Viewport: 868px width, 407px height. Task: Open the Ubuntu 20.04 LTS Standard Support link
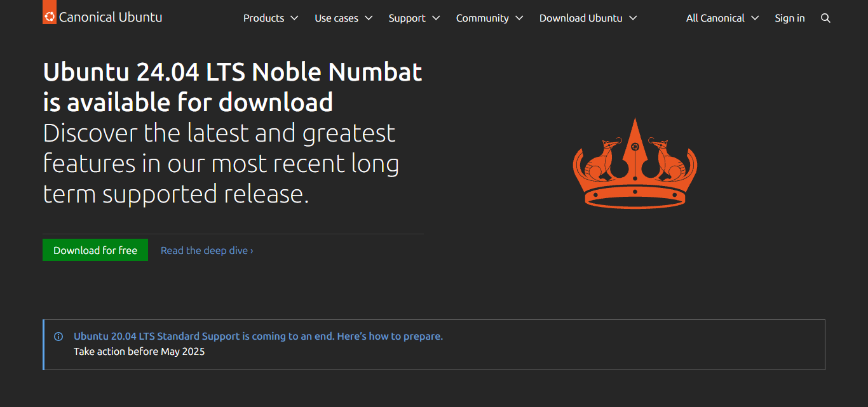pyautogui.click(x=258, y=337)
